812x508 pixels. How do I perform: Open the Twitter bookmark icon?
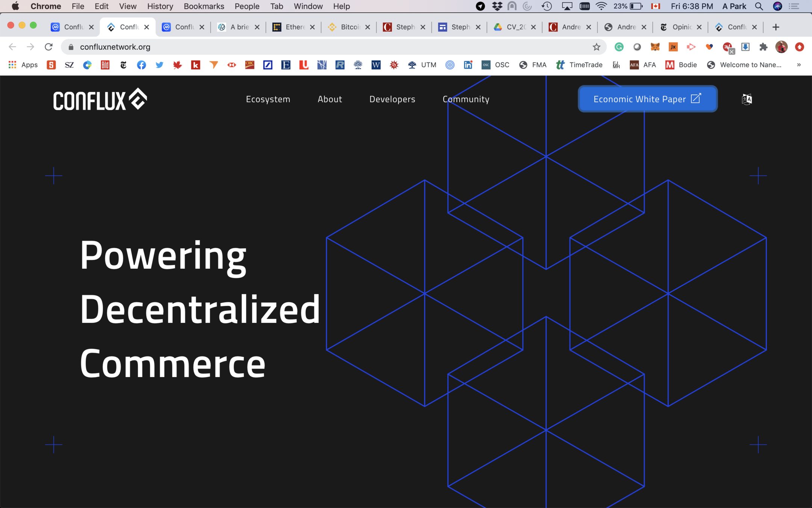159,65
